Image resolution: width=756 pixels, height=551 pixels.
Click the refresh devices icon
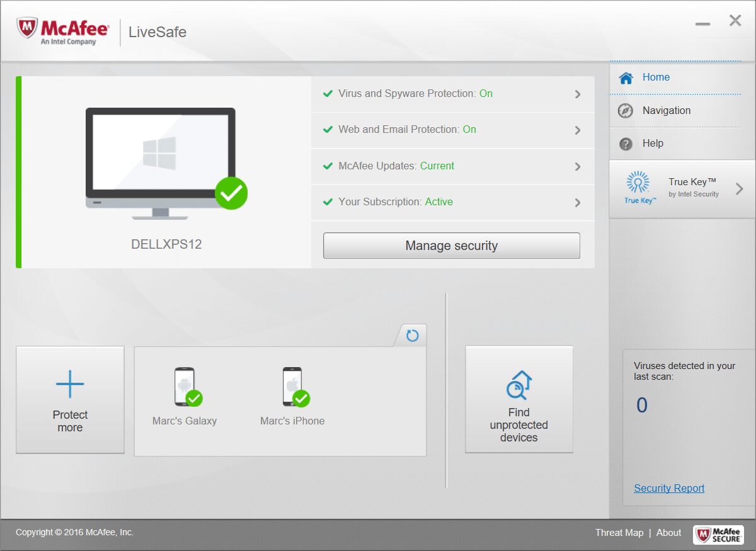pyautogui.click(x=413, y=336)
